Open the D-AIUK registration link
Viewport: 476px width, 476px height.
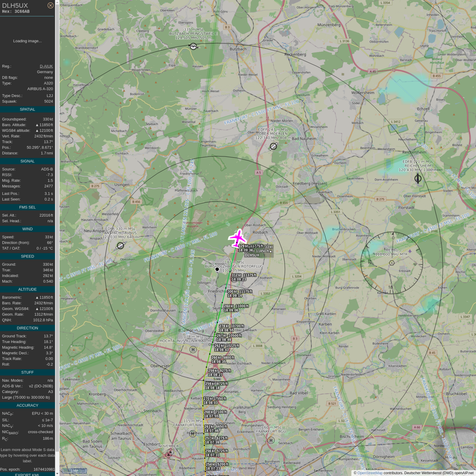tap(46, 66)
